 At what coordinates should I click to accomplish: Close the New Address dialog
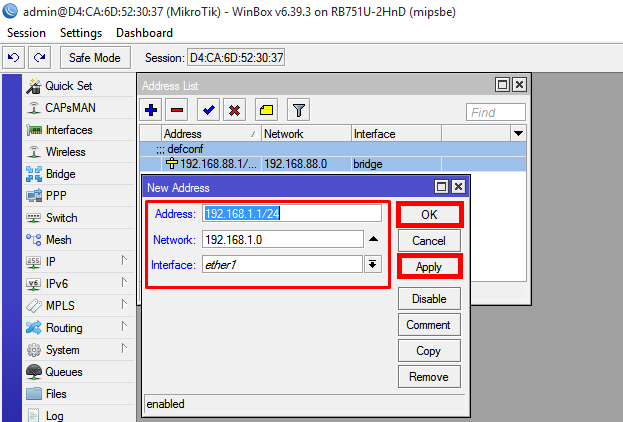click(459, 187)
